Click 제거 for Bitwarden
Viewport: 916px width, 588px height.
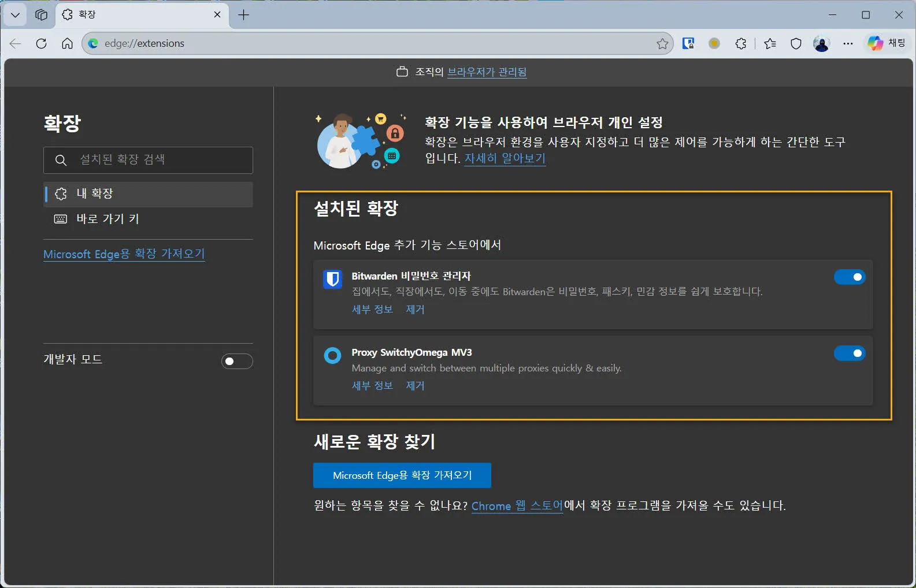415,310
